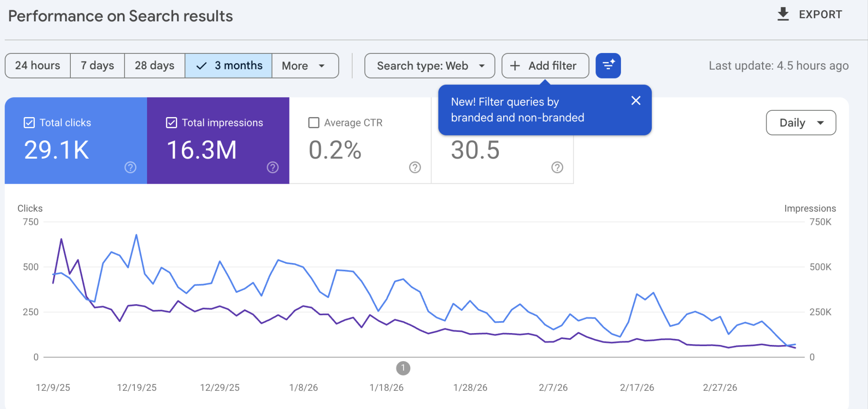Click chart annotation marker 1
The height and width of the screenshot is (409, 868).
click(403, 368)
